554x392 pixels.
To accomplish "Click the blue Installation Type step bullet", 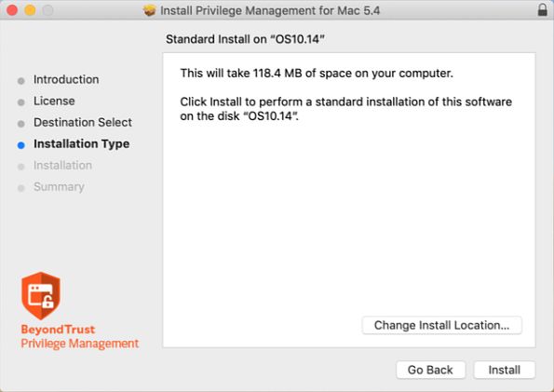I will tap(21, 145).
